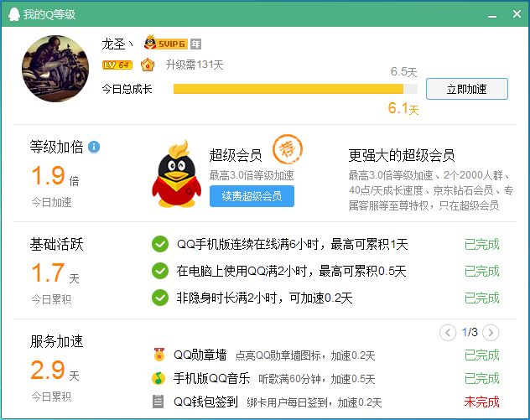
Task: Click 已完成 status for 在电脑上使用QQ task
Action: point(481,271)
